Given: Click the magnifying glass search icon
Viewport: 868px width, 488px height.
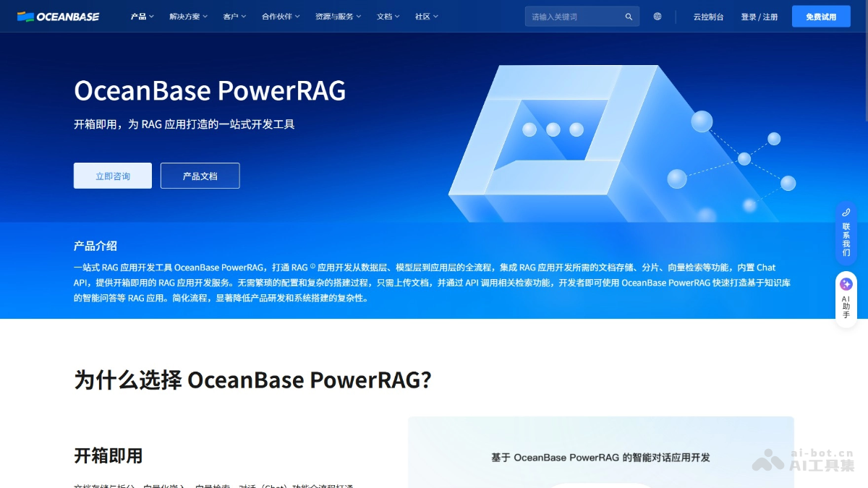Looking at the screenshot, I should click(629, 16).
